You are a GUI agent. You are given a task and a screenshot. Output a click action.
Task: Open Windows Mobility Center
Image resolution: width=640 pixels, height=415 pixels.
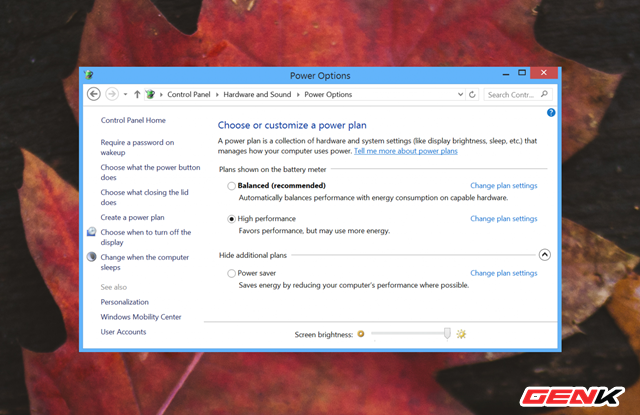(141, 317)
